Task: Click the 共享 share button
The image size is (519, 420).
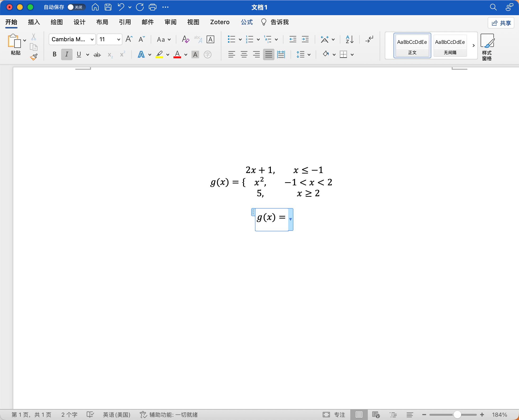Action: click(x=501, y=23)
